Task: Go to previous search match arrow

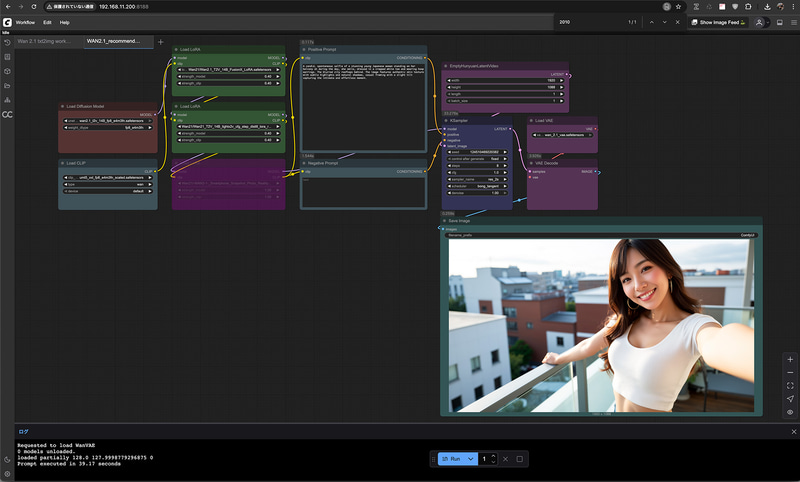Action: point(652,22)
